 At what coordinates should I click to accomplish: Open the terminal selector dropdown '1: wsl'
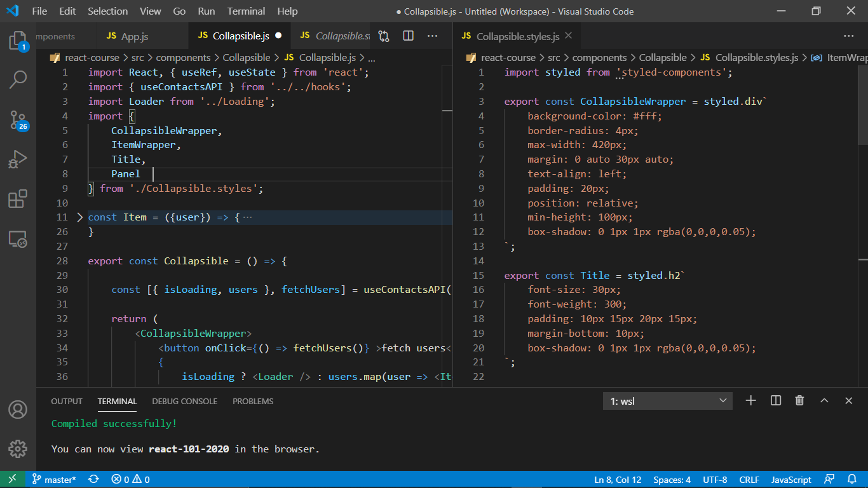(x=667, y=401)
